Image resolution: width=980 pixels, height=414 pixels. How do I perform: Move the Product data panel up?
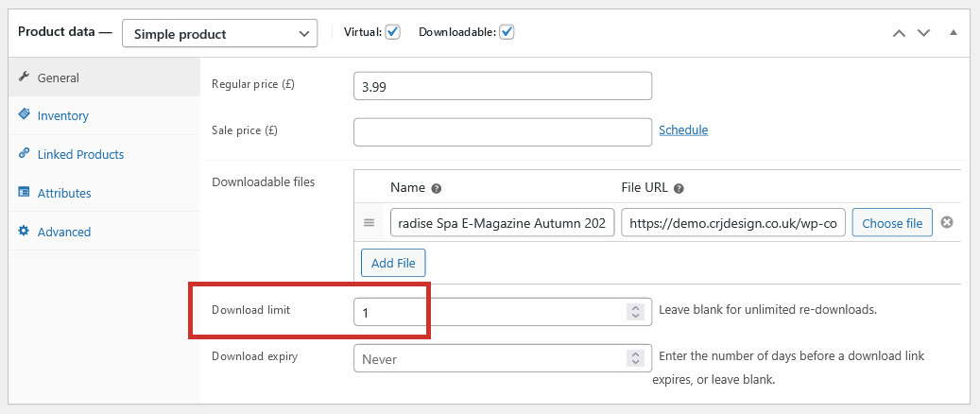coord(899,33)
